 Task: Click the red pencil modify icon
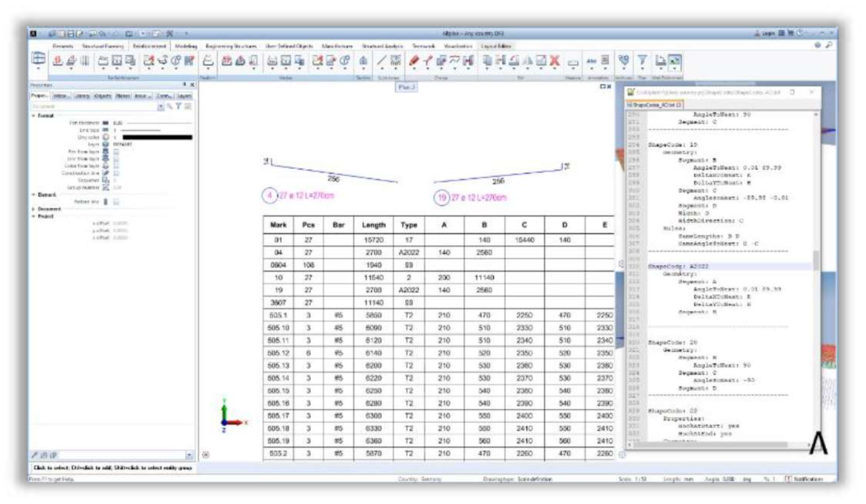414,60
